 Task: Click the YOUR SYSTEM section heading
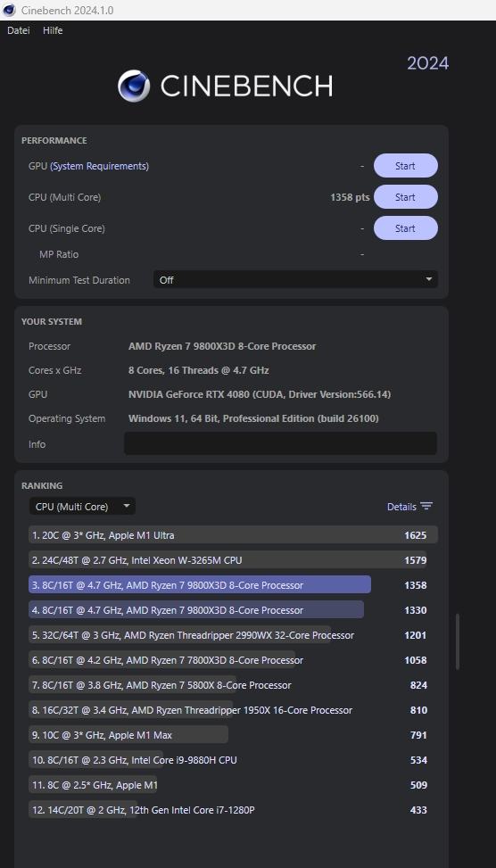[52, 322]
